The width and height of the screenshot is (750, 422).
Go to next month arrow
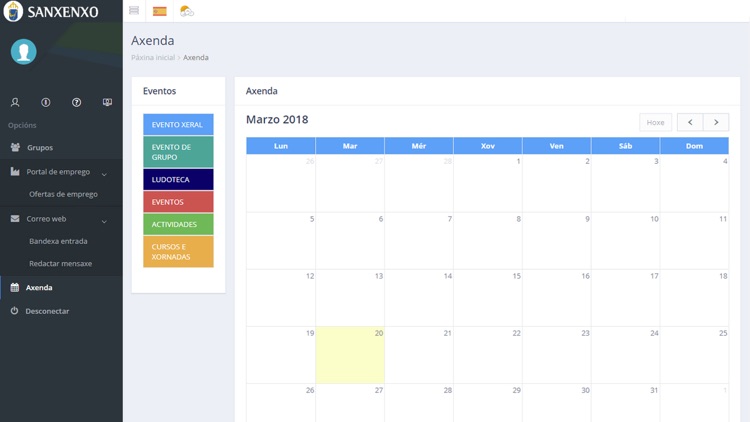pyautogui.click(x=716, y=122)
